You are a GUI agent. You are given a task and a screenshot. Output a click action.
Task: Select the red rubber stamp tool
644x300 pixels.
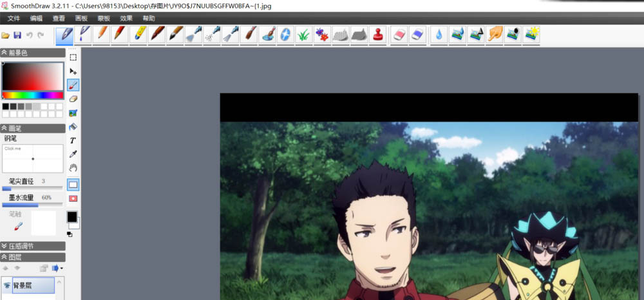pyautogui.click(x=377, y=35)
